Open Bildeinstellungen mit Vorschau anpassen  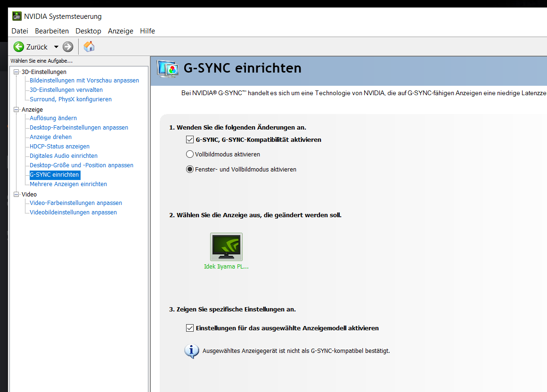point(84,81)
